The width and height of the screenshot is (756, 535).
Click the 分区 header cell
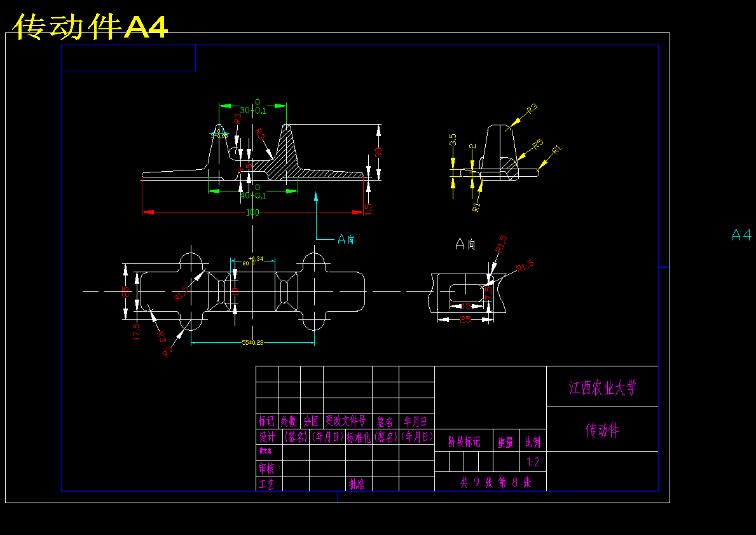tap(311, 422)
